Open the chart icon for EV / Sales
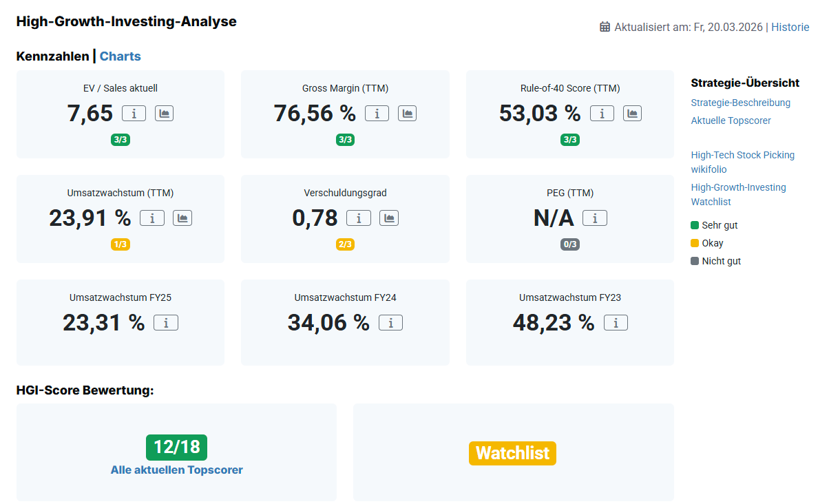 point(164,114)
